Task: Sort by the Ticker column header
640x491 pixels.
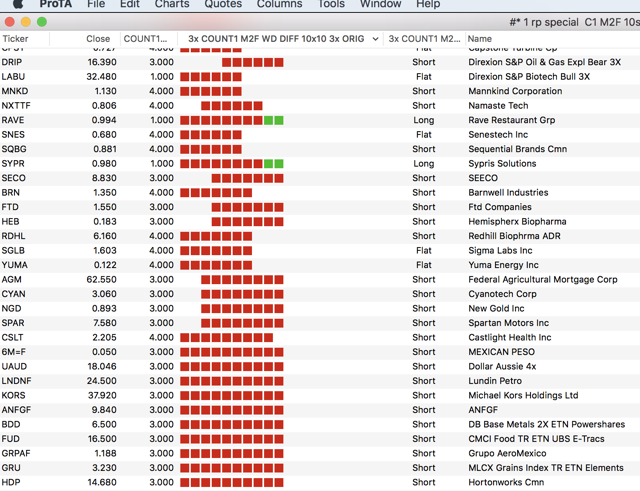Action: click(x=24, y=39)
